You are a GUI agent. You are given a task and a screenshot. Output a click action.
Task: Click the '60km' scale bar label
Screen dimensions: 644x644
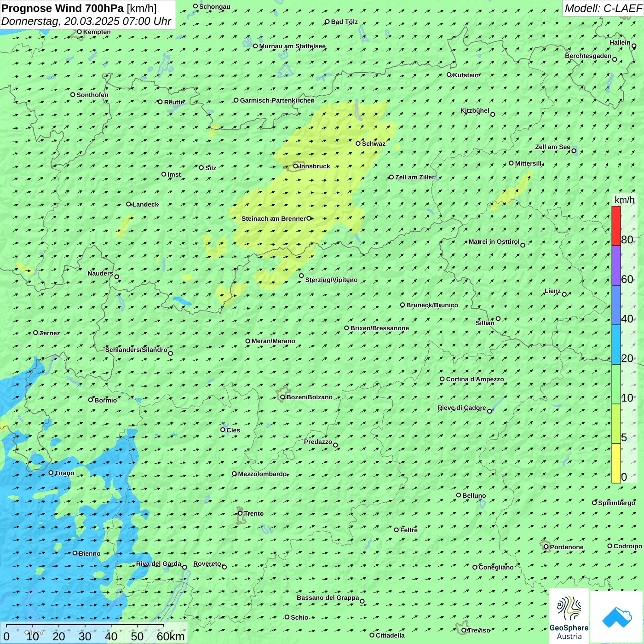point(171,636)
